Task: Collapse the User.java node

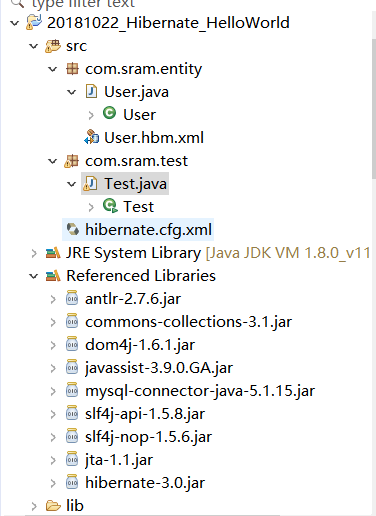Action: pyautogui.click(x=72, y=92)
